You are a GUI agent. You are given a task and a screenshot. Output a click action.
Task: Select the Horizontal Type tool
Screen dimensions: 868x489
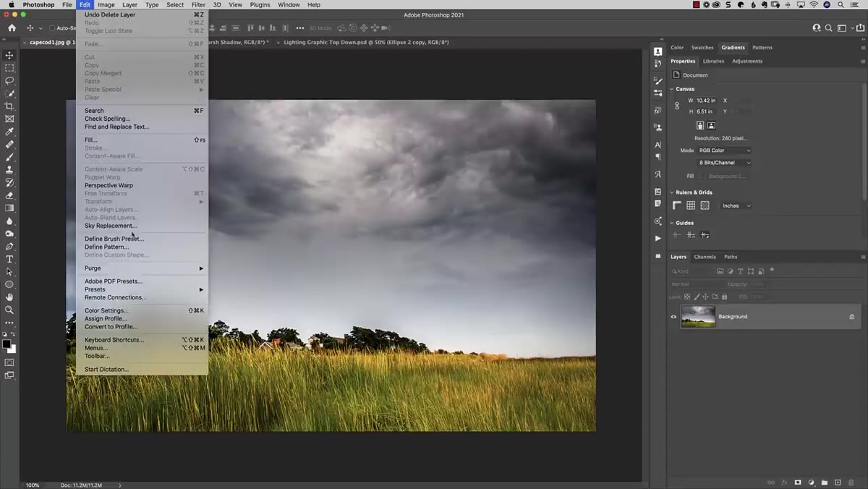click(9, 259)
